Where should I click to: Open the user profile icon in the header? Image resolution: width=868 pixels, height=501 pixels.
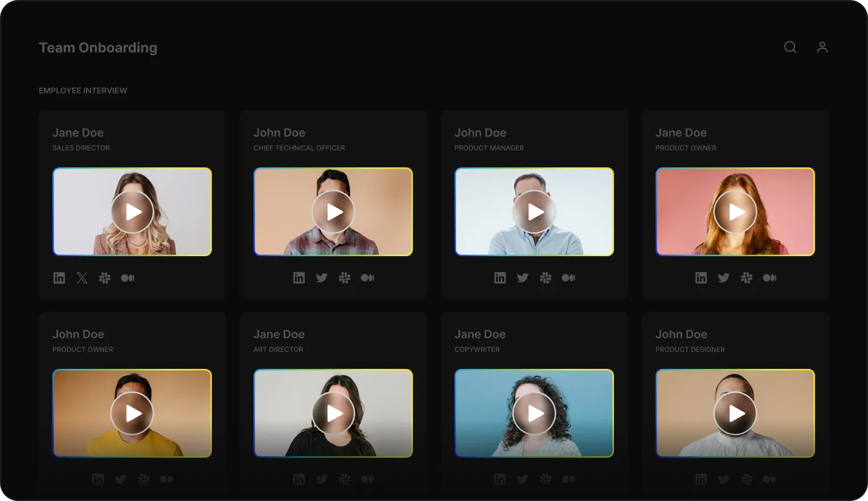[x=822, y=47]
